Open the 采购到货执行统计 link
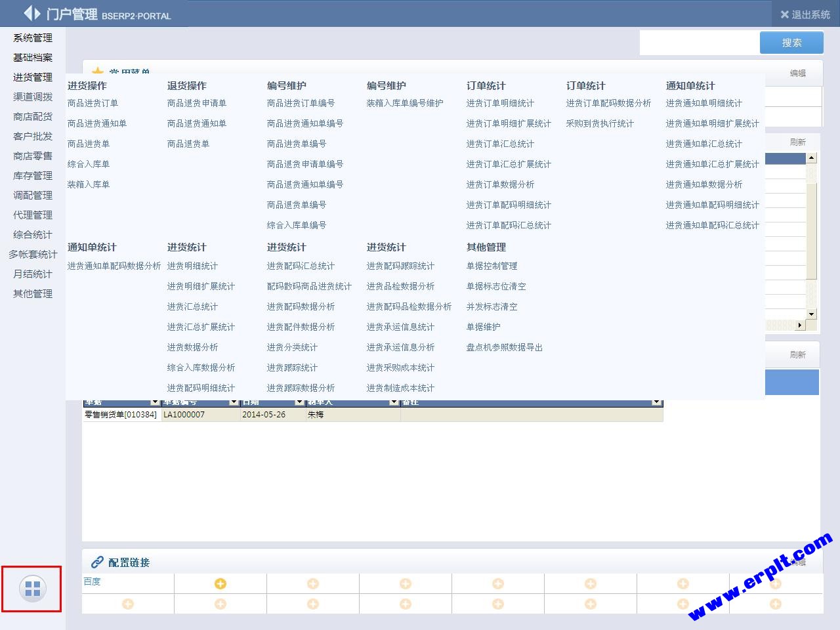840x630 pixels. click(600, 123)
